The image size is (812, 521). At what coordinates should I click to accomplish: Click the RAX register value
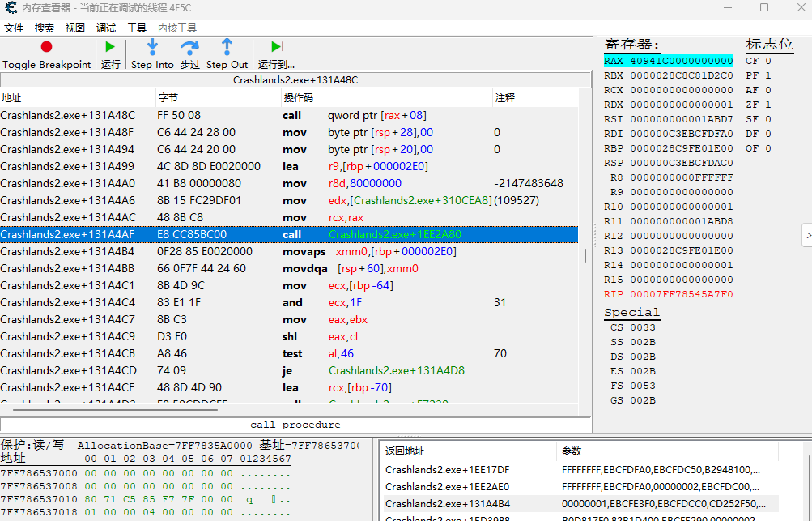coord(682,61)
